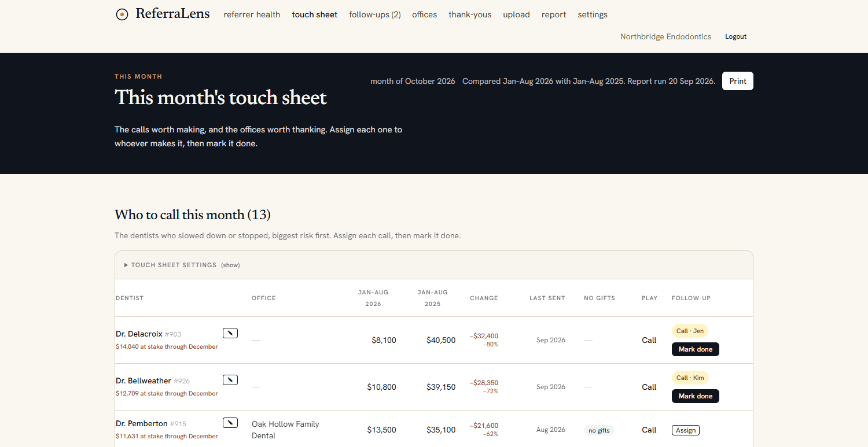
Task: Click the Logout button
Action: point(736,36)
